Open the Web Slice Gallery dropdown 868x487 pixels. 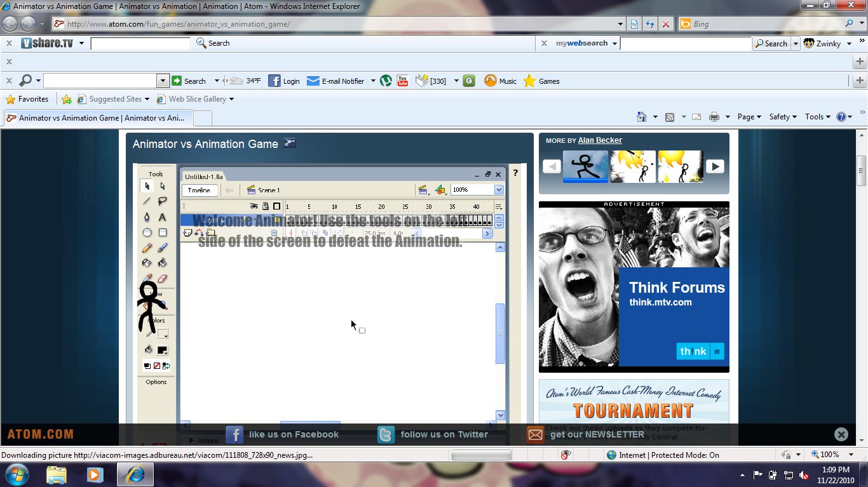[231, 99]
